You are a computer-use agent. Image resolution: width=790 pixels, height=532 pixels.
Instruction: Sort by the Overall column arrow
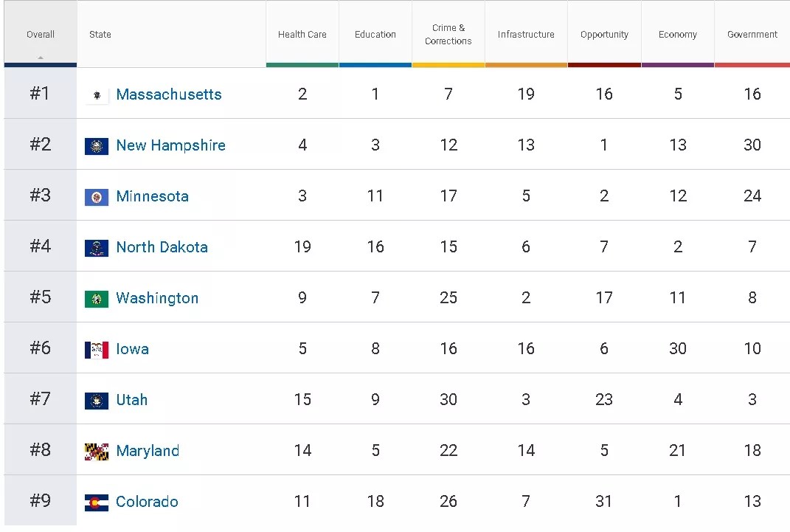pyautogui.click(x=41, y=57)
